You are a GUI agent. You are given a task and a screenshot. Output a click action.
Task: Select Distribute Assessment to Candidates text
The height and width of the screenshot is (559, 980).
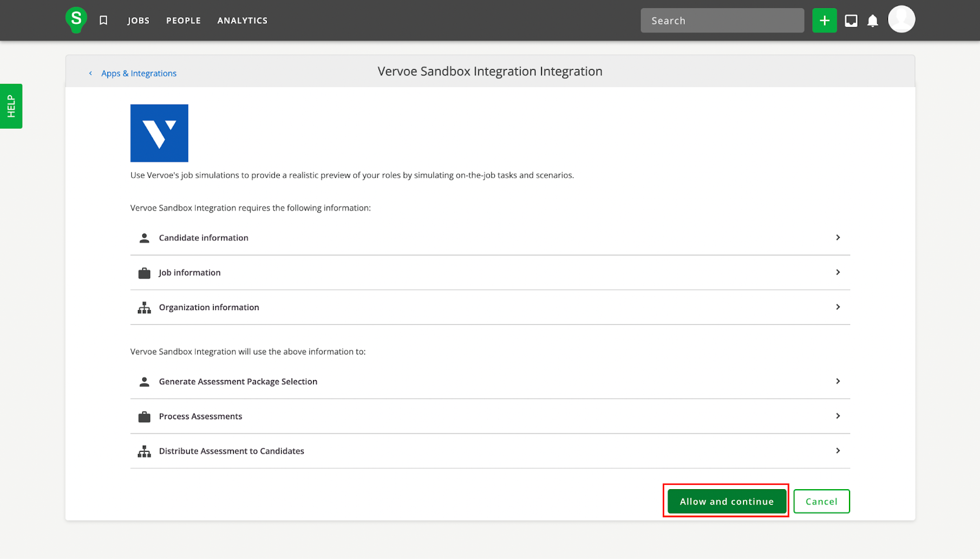(x=232, y=451)
